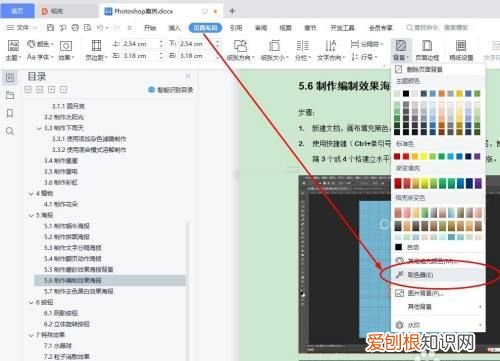Open the 主题 themes dropdown
Viewport: 500px width, 361px height.
13,50
